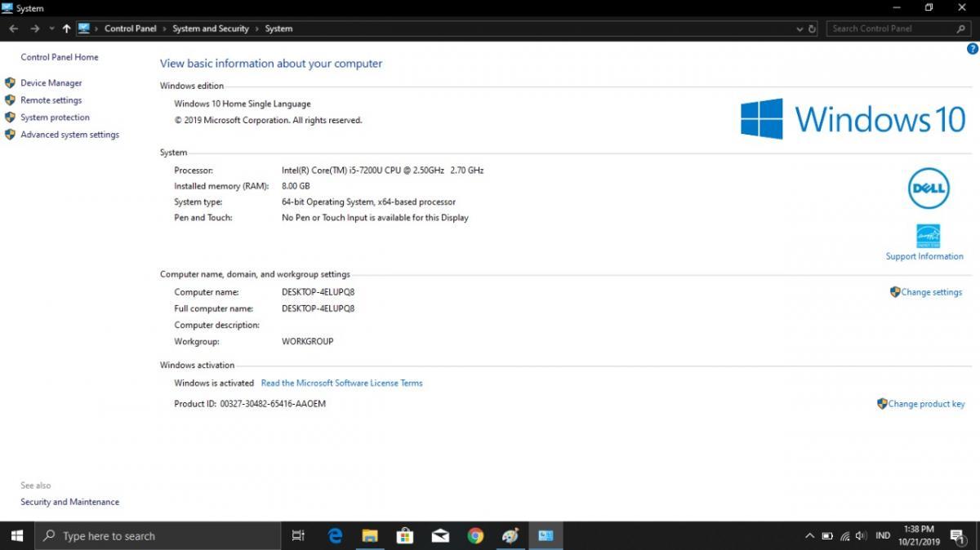Click the blue help question mark icon
980x550 pixels.
click(972, 49)
